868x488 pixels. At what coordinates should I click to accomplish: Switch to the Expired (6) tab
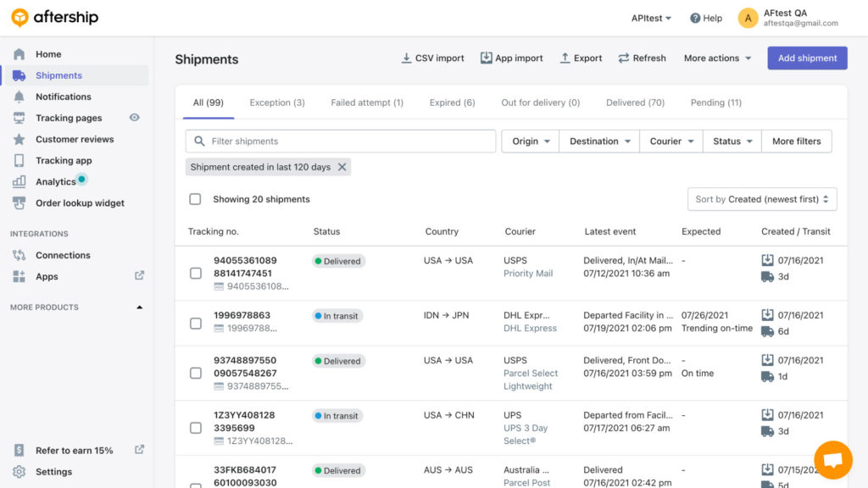point(452,103)
